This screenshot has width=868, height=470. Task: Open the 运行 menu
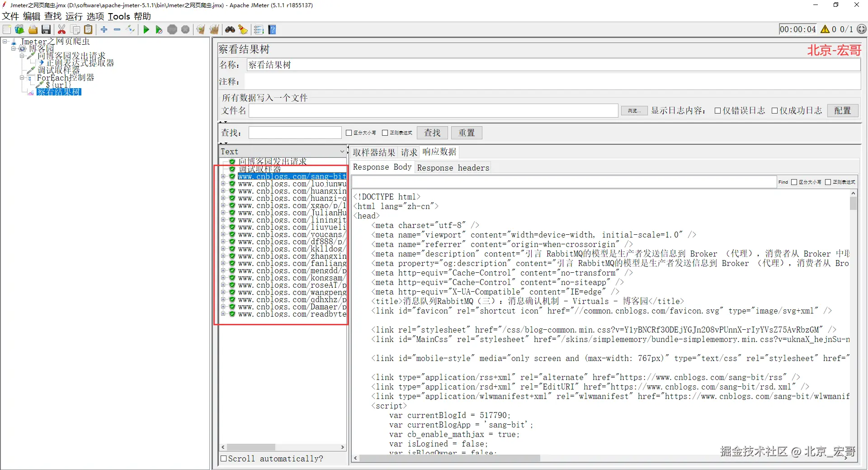(74, 16)
